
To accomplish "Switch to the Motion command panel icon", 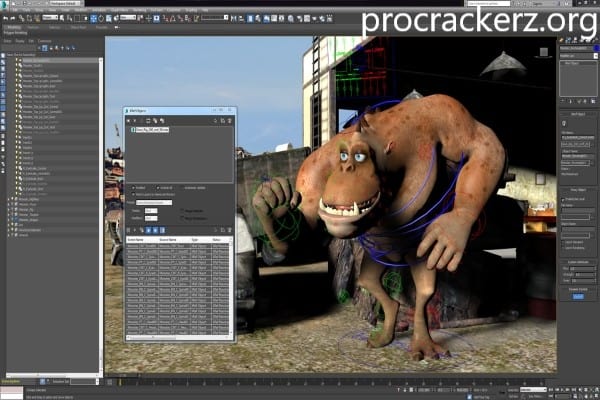I will (x=582, y=40).
